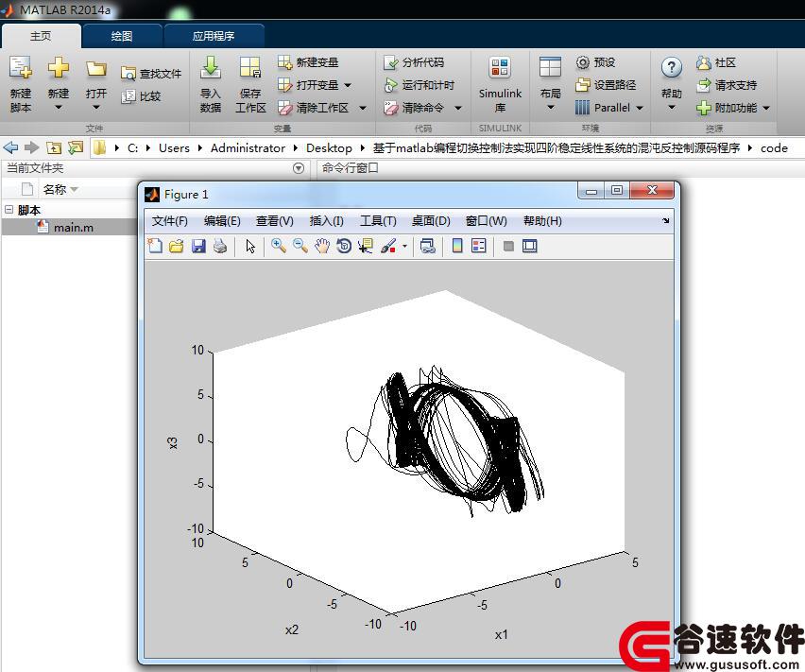The image size is (805, 672).
Task: Open the Figure View (查看) menu
Action: (x=275, y=221)
